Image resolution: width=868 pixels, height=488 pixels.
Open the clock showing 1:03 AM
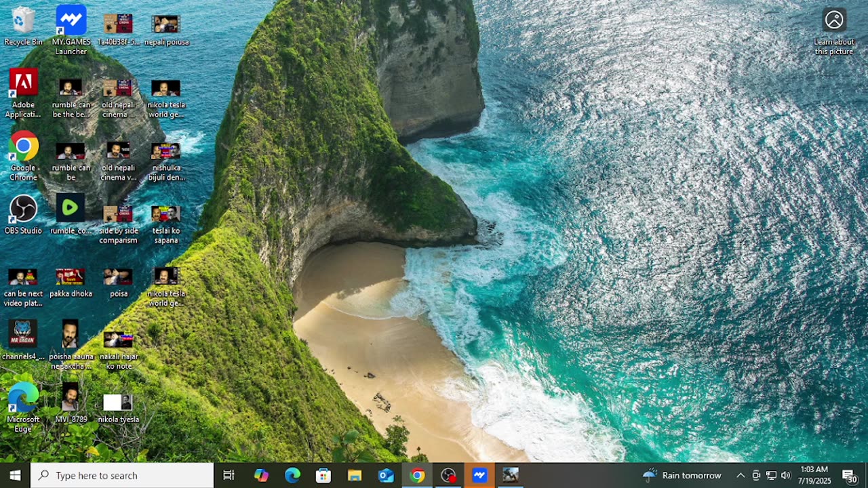(x=814, y=475)
